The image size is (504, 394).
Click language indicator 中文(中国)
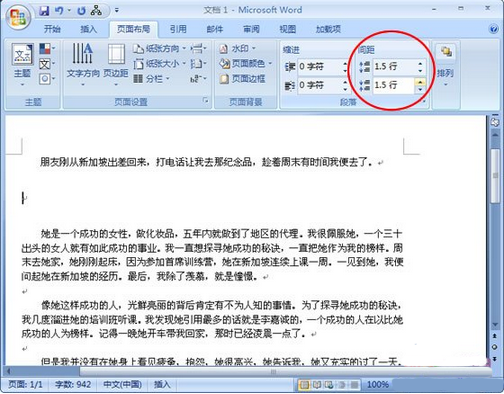(123, 385)
